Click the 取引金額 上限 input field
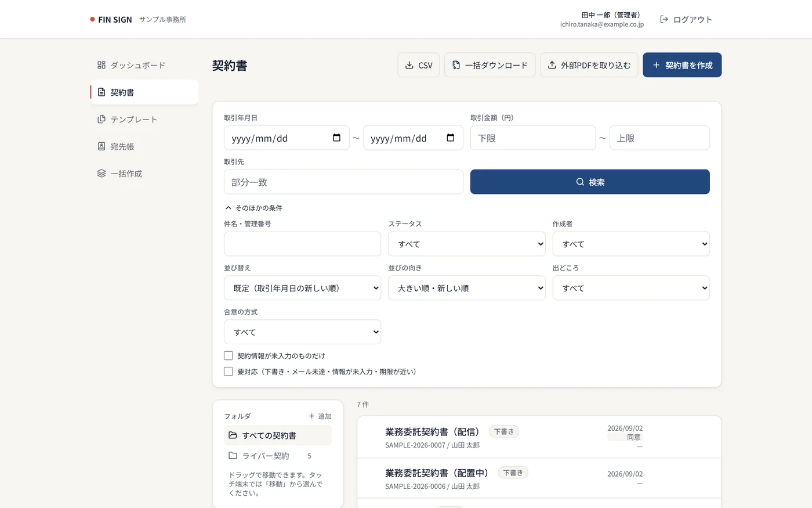 point(659,138)
